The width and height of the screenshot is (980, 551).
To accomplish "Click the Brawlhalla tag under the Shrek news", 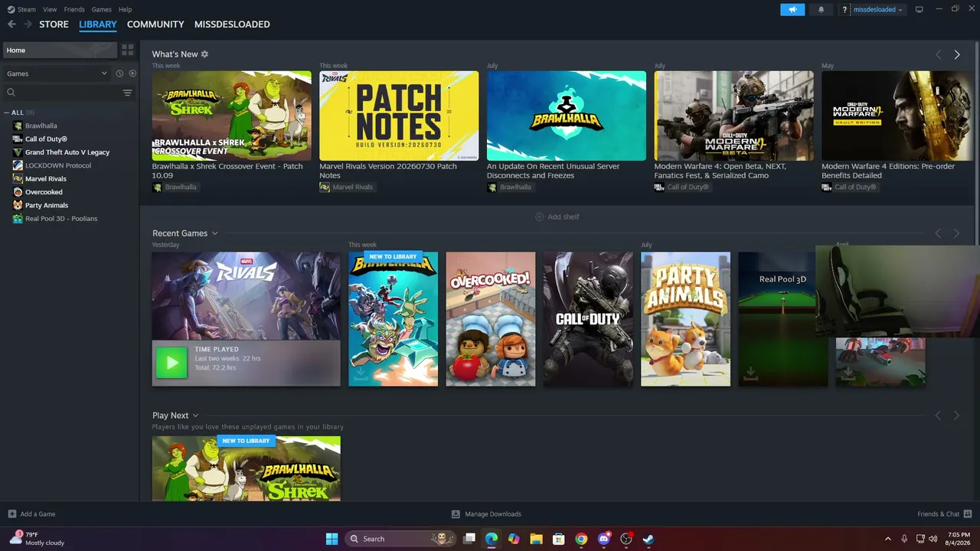I will click(175, 187).
